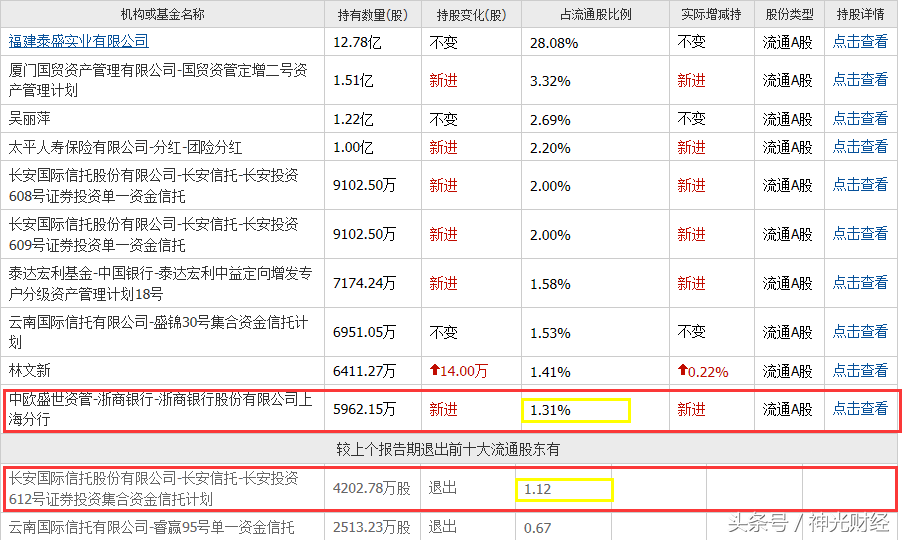Viewport: 902px width, 540px height.
Task: Click the 长安投资612号证券投资集合资金信托计划 name
Action: (x=154, y=488)
